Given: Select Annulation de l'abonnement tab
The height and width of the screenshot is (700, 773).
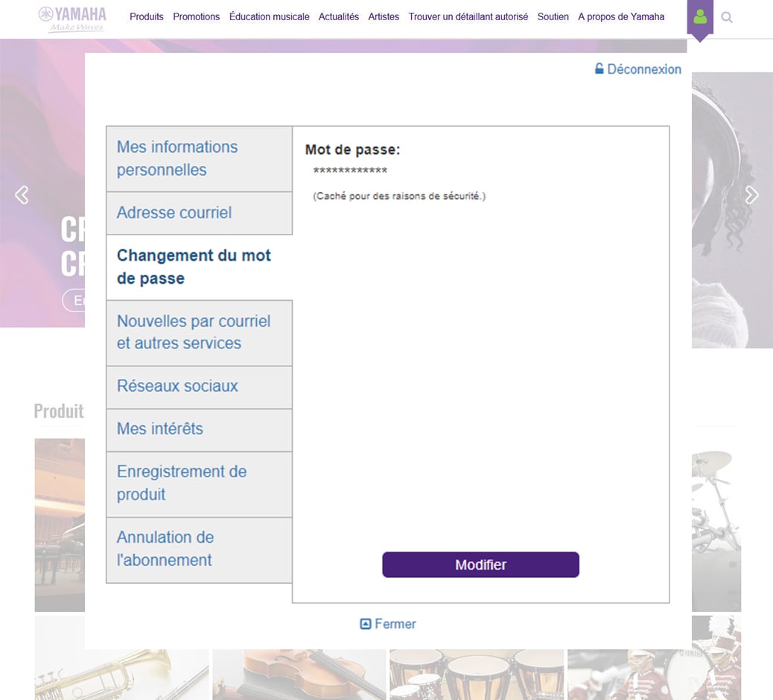Looking at the screenshot, I should (199, 550).
